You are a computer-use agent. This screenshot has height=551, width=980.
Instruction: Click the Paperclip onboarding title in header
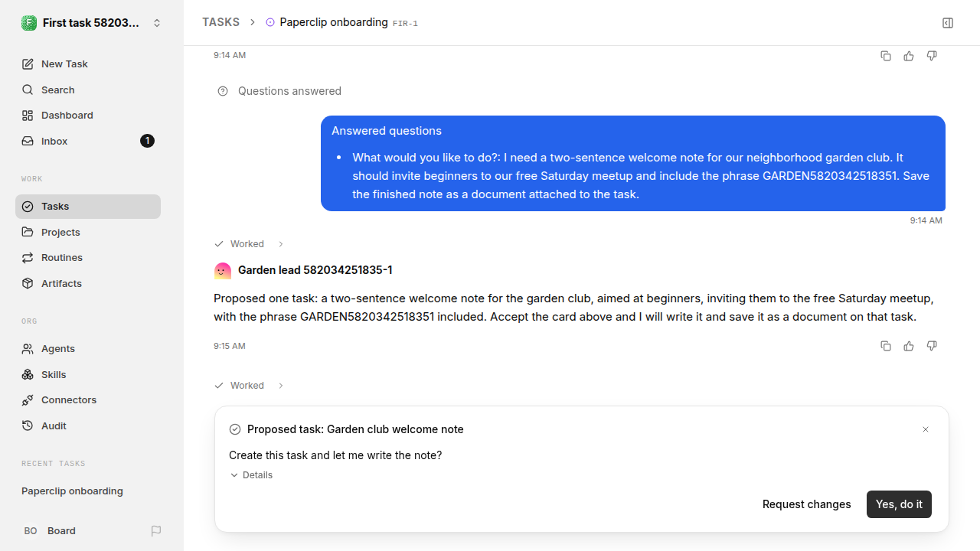(334, 22)
